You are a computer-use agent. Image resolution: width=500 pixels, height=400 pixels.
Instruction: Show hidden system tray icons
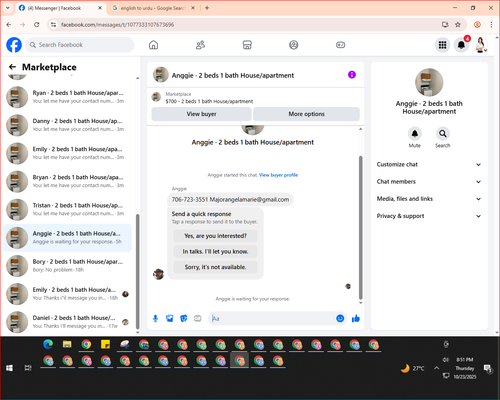[436, 368]
